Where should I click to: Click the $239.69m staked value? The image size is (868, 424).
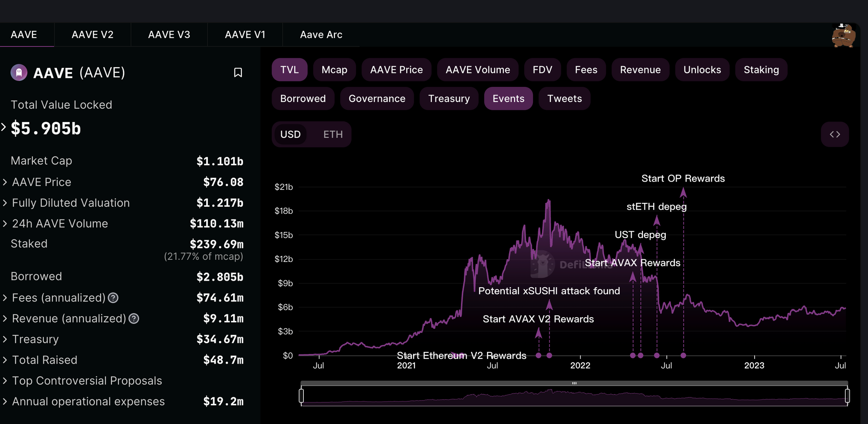tap(216, 244)
